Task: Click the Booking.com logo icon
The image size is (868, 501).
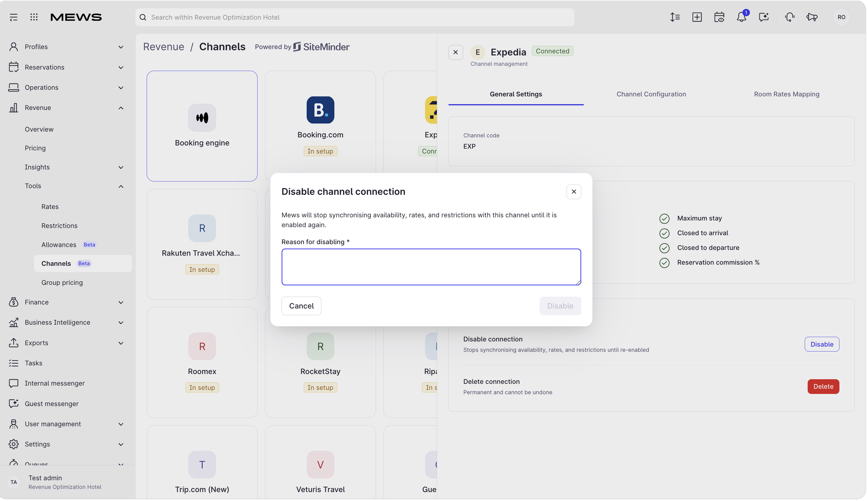Action: [320, 110]
